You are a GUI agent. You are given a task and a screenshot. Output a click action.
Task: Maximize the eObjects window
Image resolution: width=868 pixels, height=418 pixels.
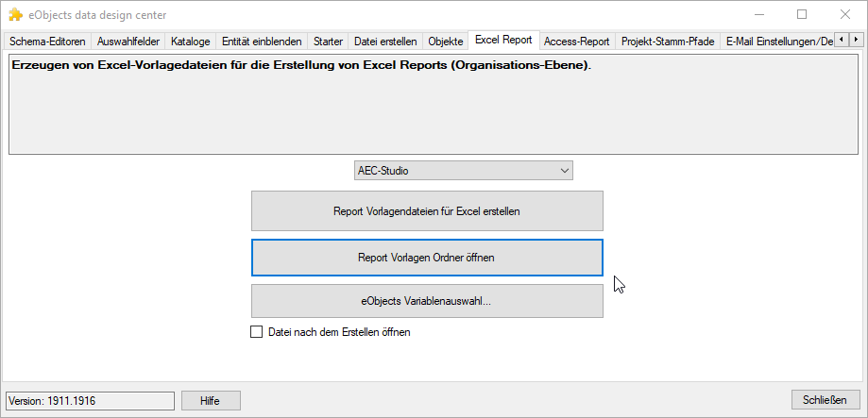(802, 15)
